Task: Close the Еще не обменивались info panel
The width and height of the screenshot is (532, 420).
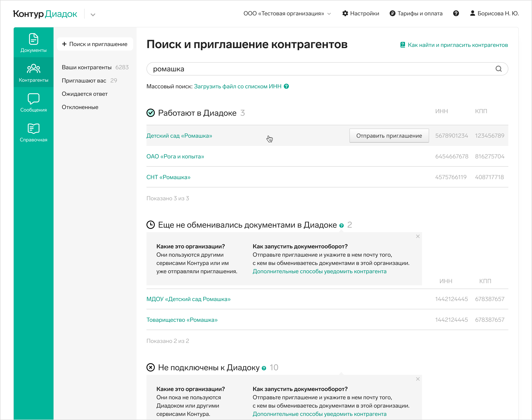Action: (x=418, y=236)
